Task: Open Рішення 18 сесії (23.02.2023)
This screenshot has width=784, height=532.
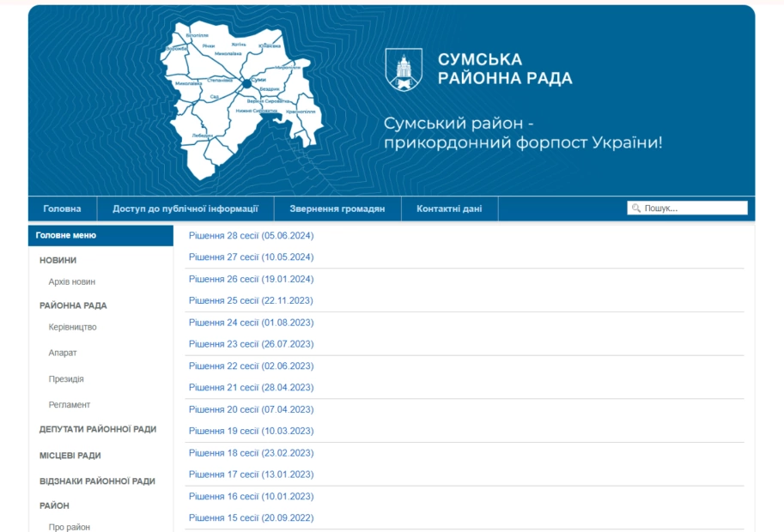Action: (251, 453)
